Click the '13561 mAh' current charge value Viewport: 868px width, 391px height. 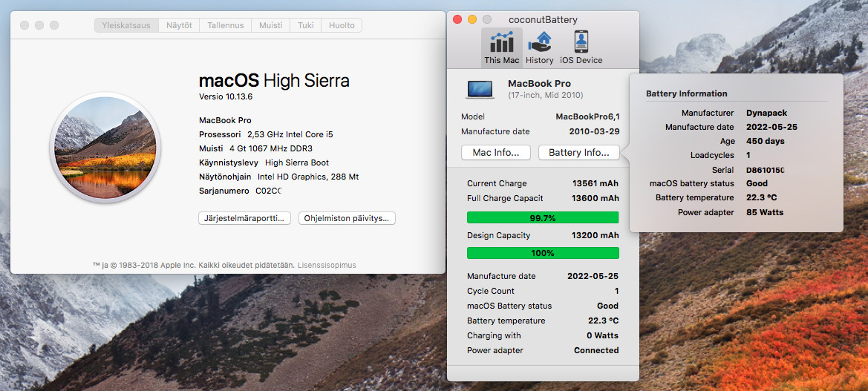pos(595,183)
